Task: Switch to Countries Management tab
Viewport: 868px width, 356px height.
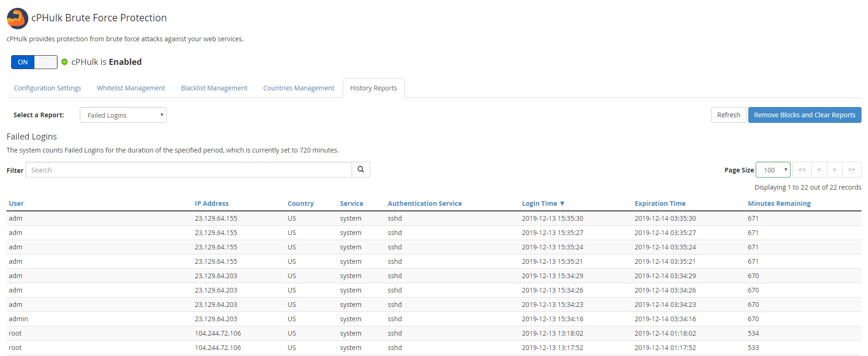Action: (299, 88)
